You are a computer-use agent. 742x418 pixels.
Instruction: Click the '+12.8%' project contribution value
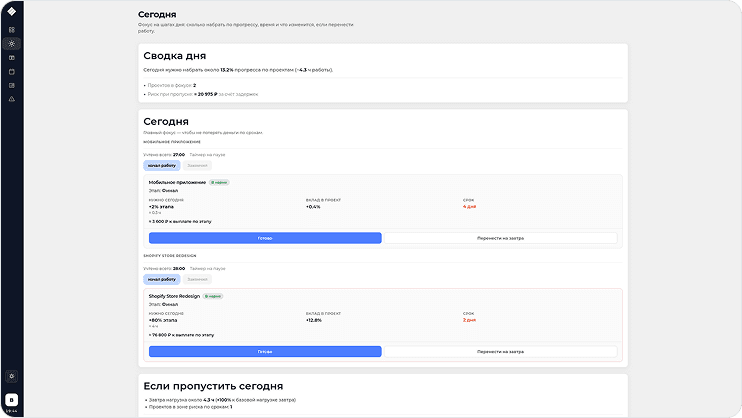coord(314,320)
